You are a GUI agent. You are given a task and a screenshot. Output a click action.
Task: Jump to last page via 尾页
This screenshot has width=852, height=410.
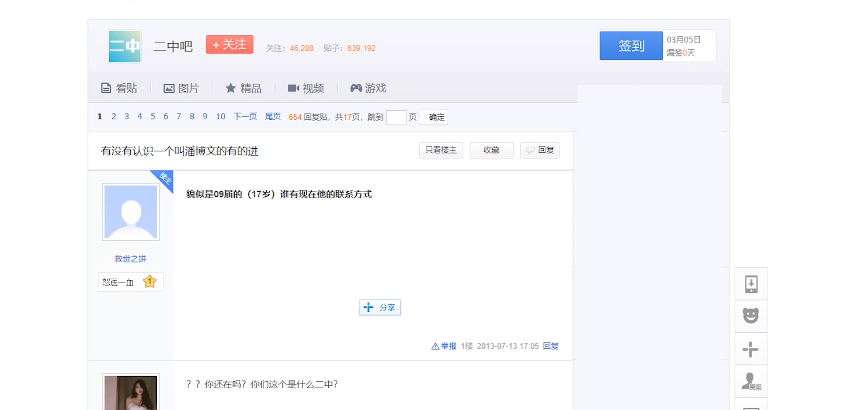click(273, 116)
